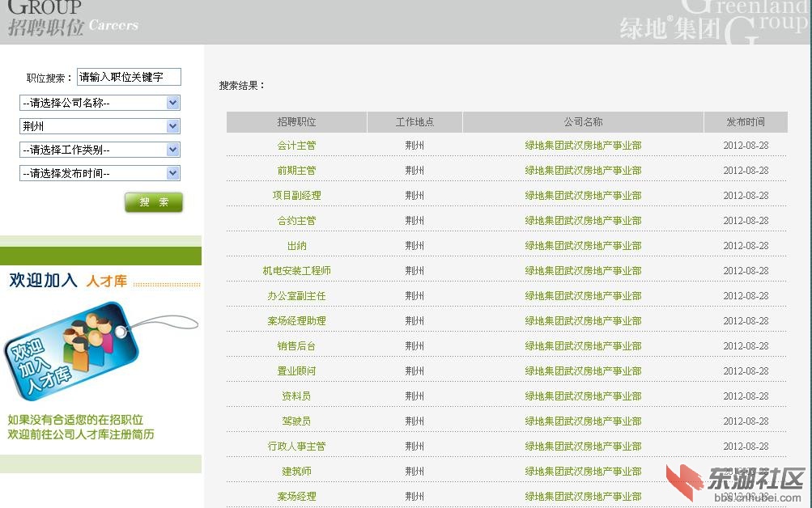Open the 请选择公司名称 dropdown
The image size is (812, 508).
pyautogui.click(x=100, y=103)
